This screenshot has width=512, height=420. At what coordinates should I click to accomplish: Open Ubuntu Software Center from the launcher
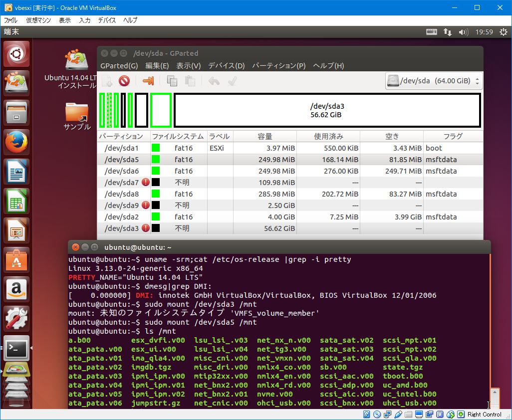(x=16, y=259)
